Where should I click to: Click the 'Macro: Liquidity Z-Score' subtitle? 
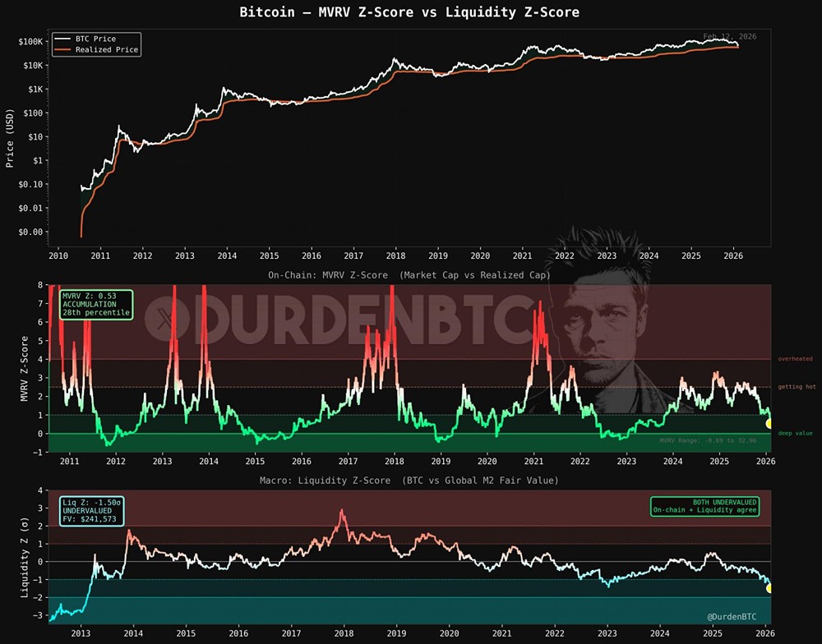tap(325, 481)
